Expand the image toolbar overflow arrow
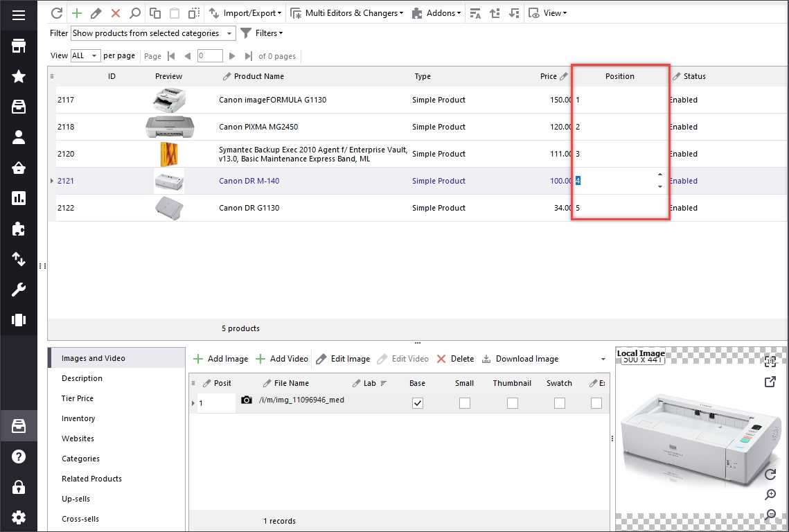789x532 pixels. (x=603, y=359)
